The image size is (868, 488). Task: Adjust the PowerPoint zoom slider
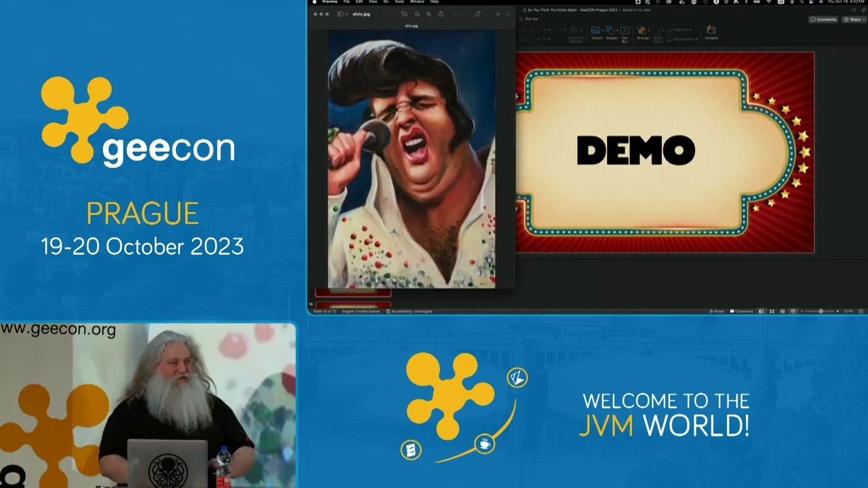click(821, 311)
